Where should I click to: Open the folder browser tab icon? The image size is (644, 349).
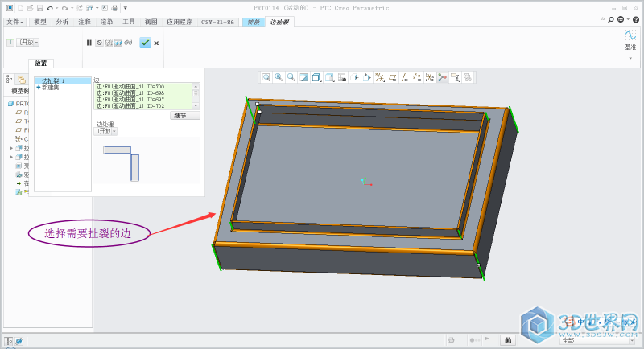22,79
